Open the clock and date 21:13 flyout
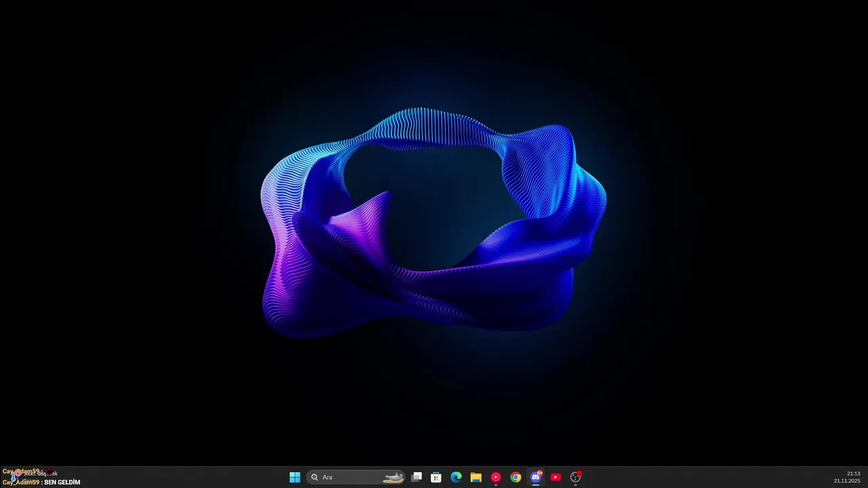Viewport: 868px width, 488px height. (x=847, y=477)
